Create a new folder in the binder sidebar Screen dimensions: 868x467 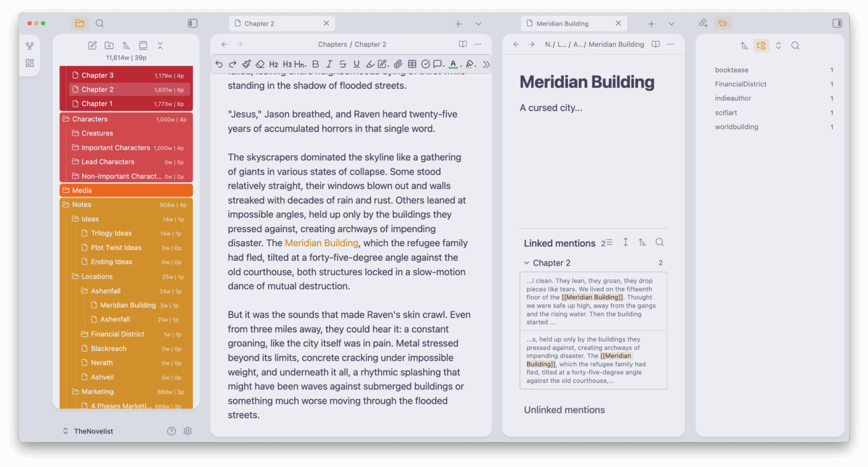109,45
